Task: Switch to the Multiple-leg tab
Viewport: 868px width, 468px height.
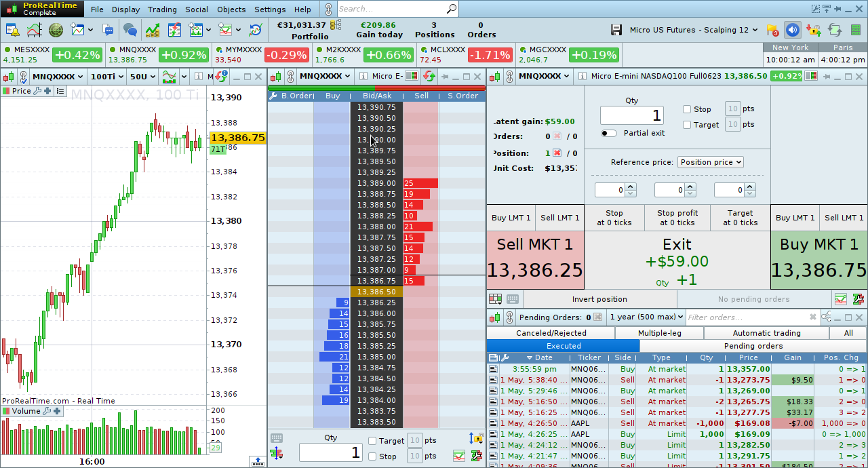Action: click(x=659, y=333)
